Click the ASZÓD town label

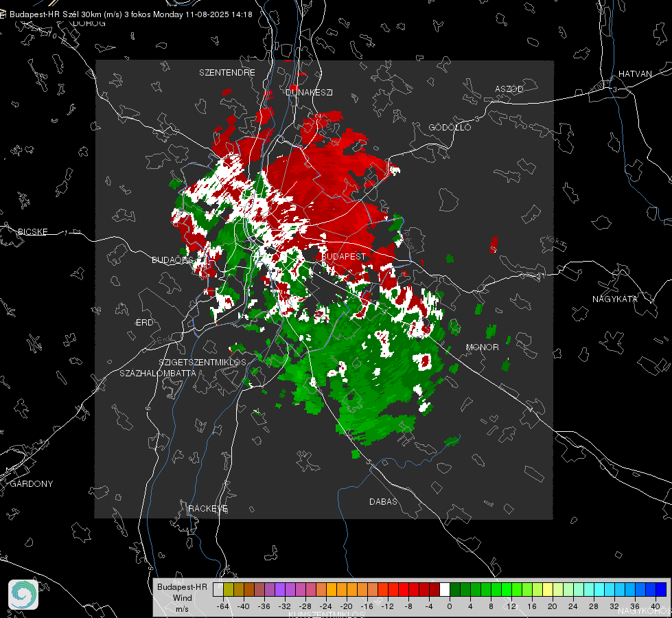(x=509, y=89)
